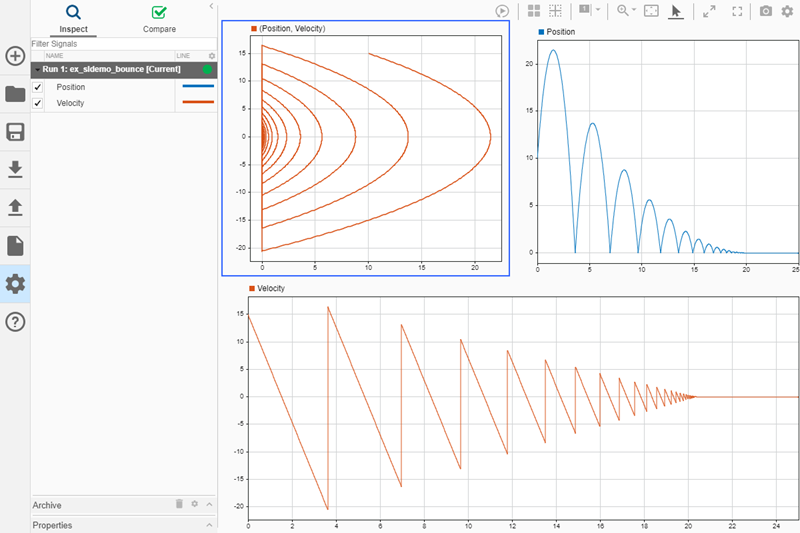Click the Export data upload-arrow icon
The height and width of the screenshot is (533, 800).
pyautogui.click(x=15, y=207)
